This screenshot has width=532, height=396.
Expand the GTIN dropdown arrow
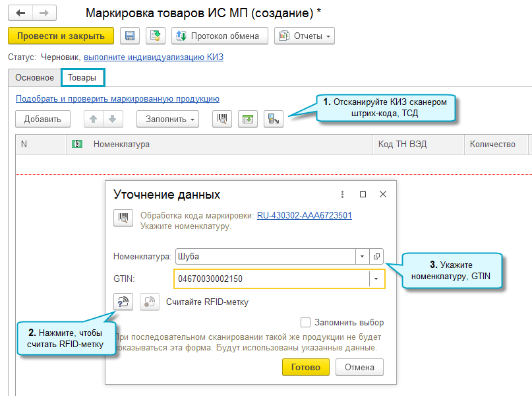tap(376, 279)
